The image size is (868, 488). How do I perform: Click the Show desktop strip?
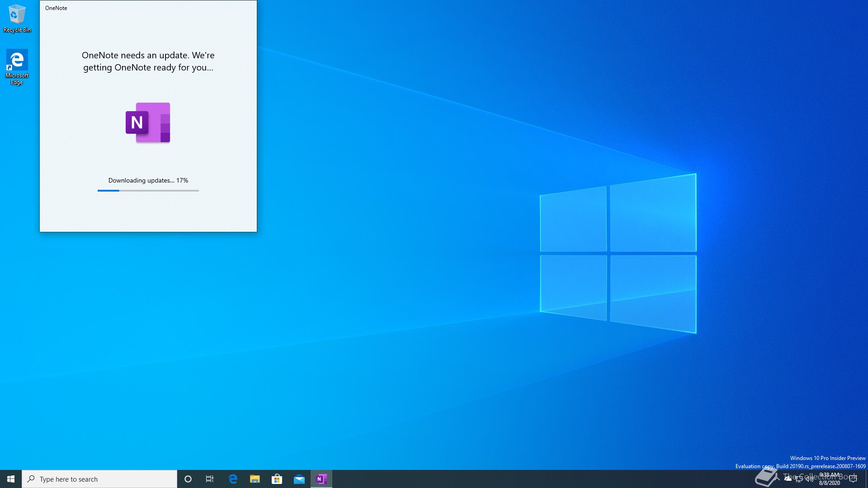click(866, 479)
